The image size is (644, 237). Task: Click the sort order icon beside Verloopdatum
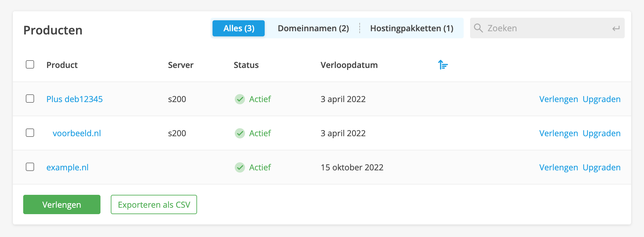click(x=443, y=65)
